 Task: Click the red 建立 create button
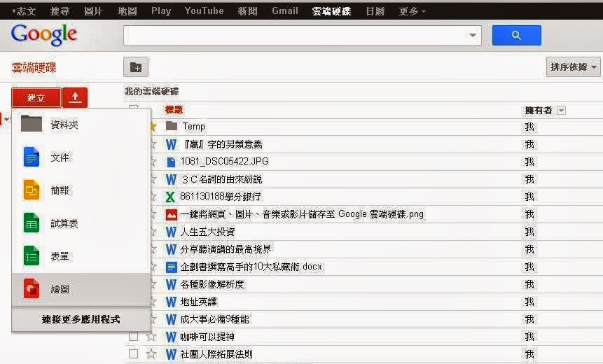pos(36,97)
